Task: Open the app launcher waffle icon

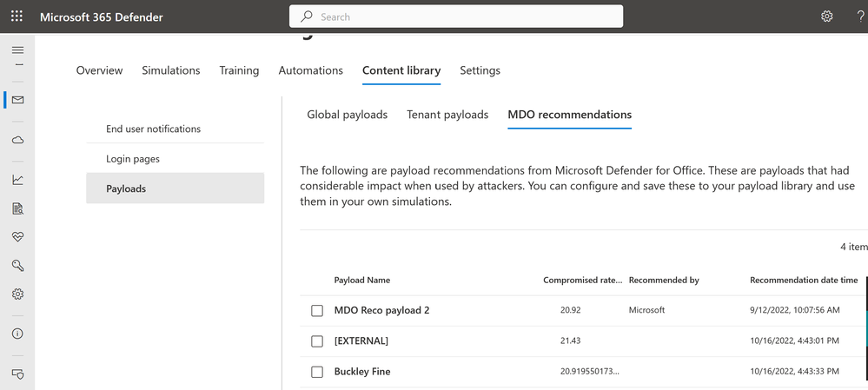Action: point(17,17)
